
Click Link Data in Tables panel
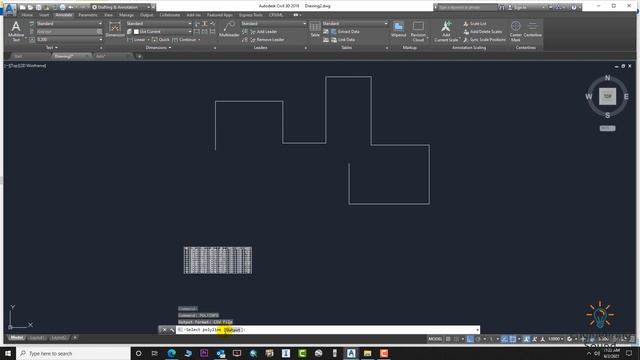click(x=342, y=40)
